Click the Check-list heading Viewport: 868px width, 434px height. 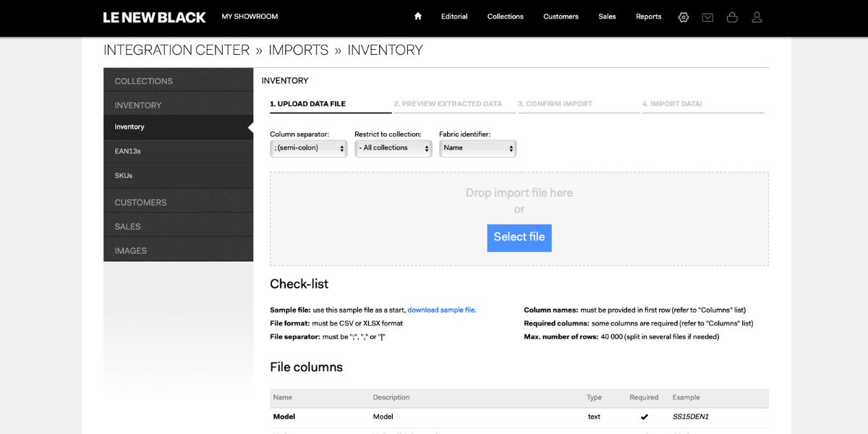299,284
